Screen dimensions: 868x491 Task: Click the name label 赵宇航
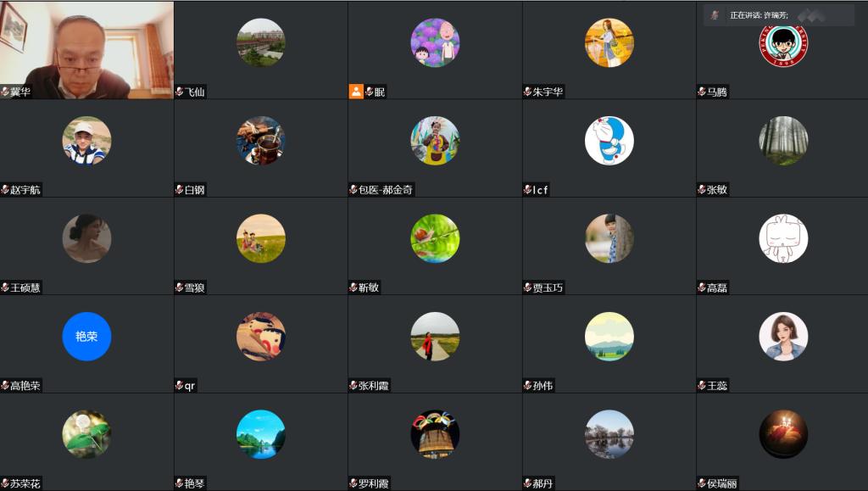(25, 190)
